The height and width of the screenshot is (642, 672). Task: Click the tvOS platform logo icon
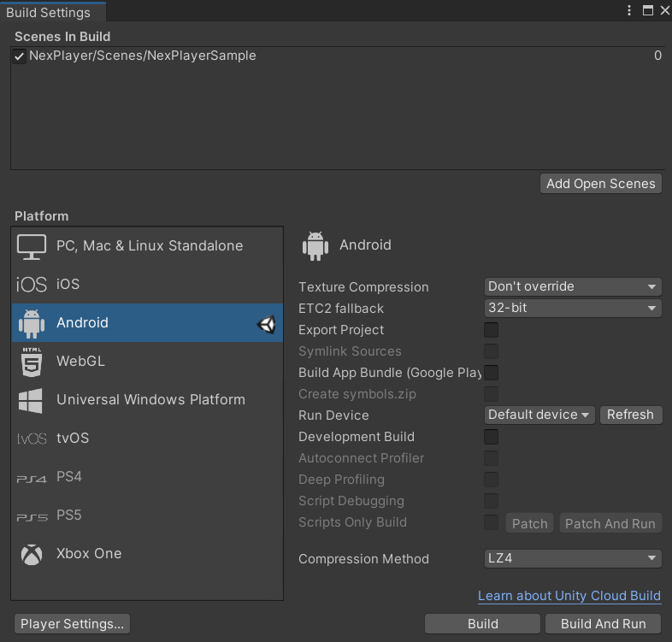click(x=32, y=439)
